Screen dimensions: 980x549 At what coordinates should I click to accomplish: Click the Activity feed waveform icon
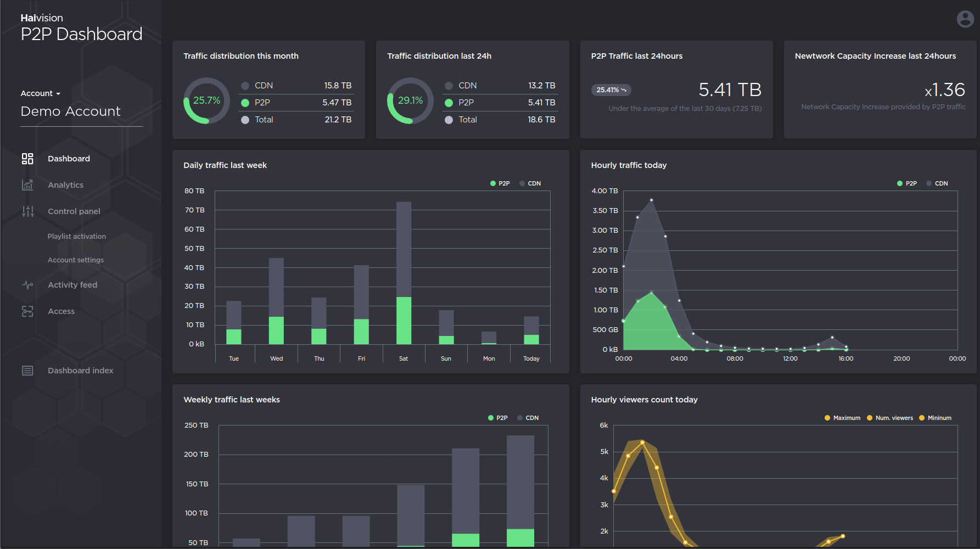click(27, 285)
